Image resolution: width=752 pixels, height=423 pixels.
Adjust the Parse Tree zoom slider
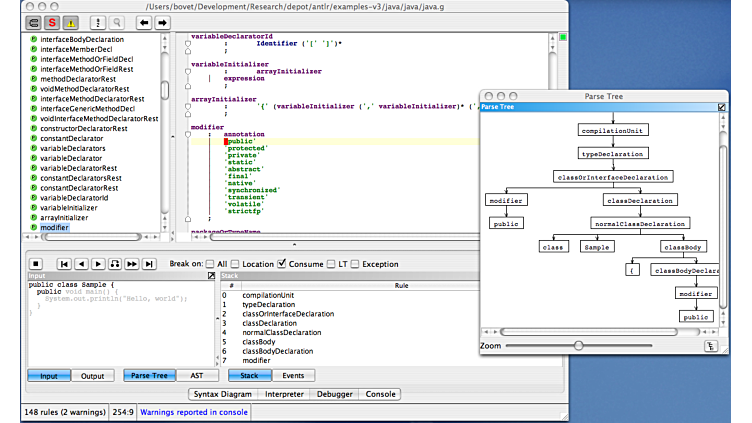pyautogui.click(x=578, y=346)
